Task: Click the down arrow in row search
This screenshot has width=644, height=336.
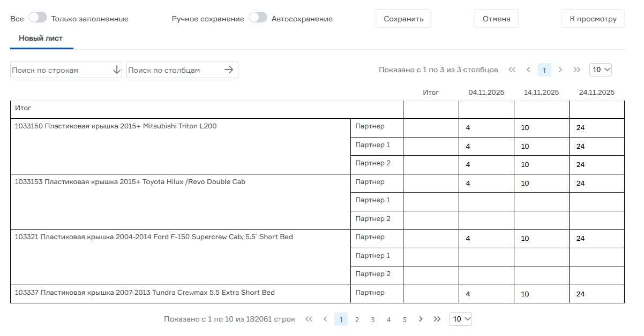Action: point(117,70)
